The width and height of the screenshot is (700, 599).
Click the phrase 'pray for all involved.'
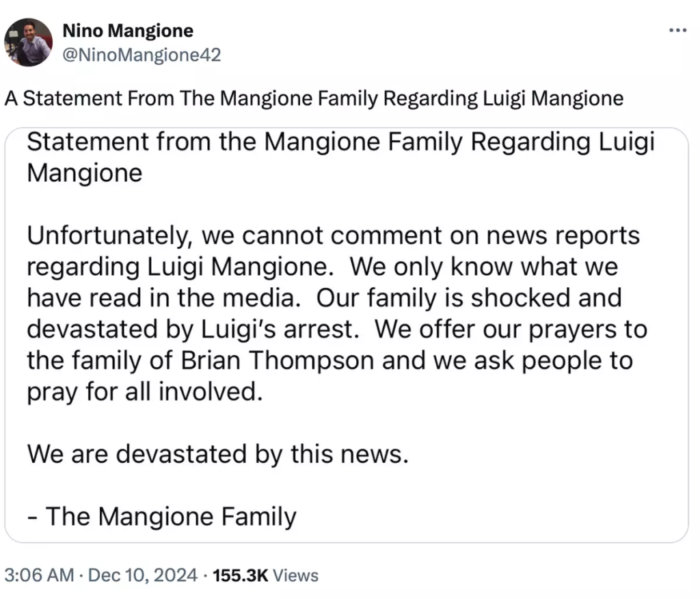tap(144, 392)
